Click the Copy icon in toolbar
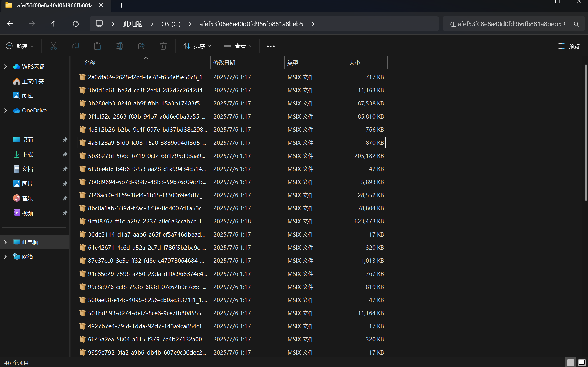Viewport: 588px width, 367px height. click(75, 46)
